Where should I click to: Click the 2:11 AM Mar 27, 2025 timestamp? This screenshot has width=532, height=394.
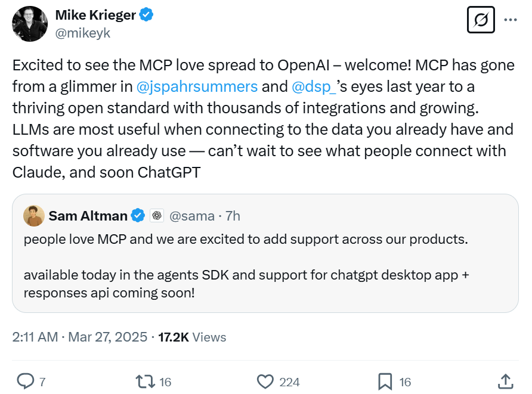point(79,337)
